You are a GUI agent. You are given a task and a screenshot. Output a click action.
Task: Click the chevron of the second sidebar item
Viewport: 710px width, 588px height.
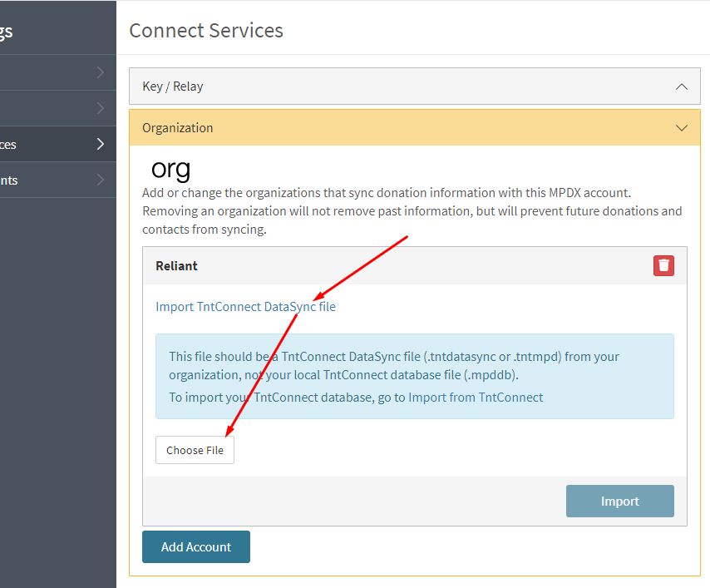[101, 108]
